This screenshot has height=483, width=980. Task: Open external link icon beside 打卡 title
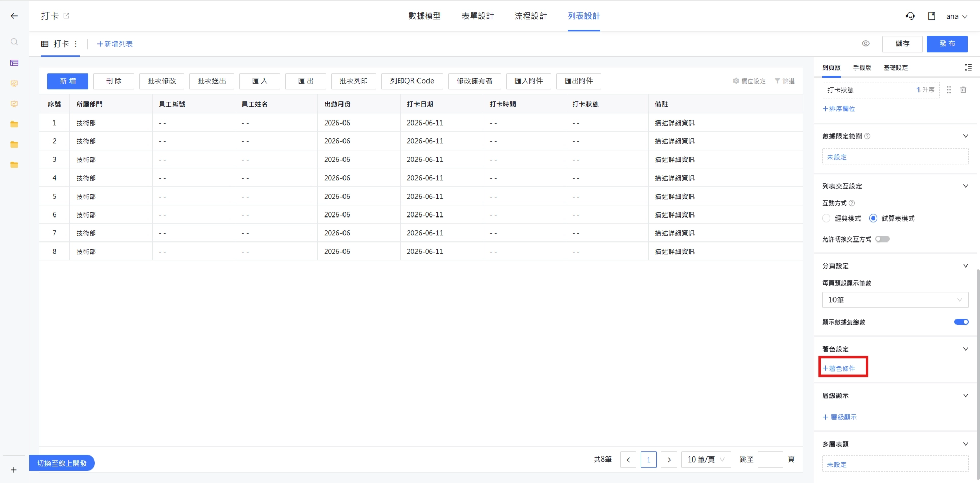pyautogui.click(x=66, y=16)
